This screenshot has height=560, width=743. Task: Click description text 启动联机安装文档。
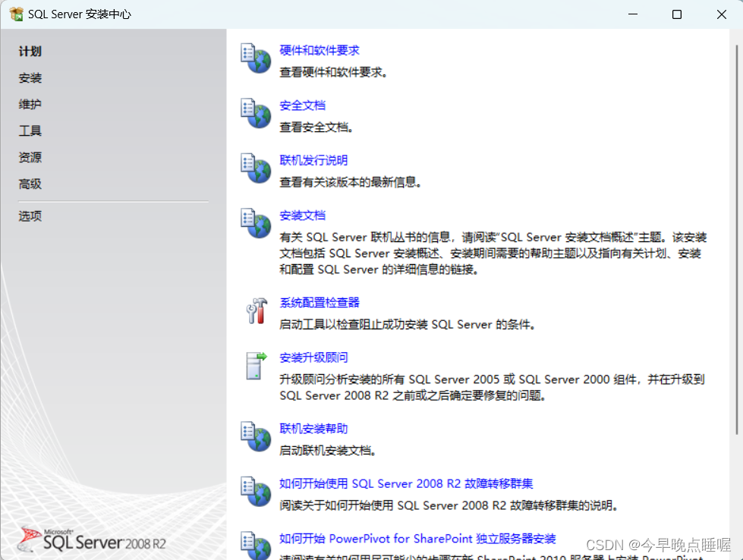[x=328, y=450]
